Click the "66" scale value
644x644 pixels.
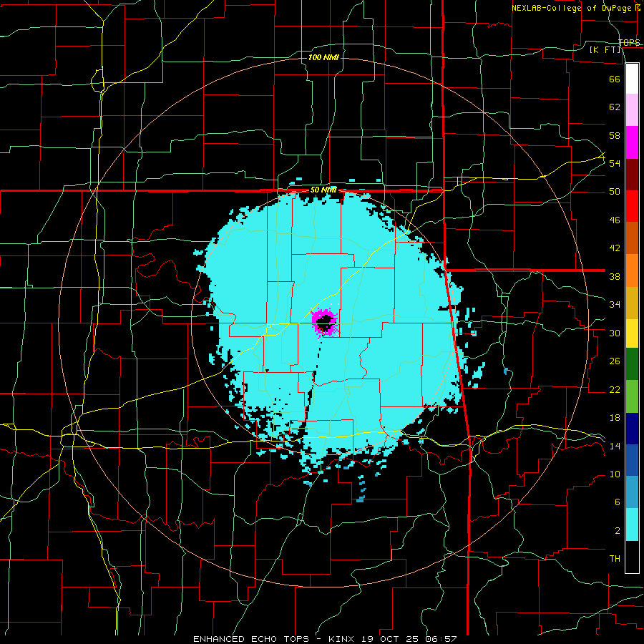[x=615, y=79]
